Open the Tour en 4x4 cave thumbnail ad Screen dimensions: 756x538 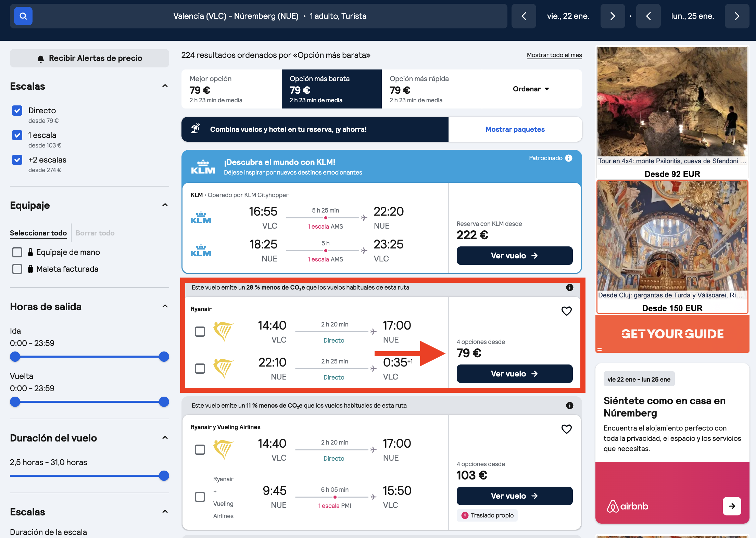pos(672,102)
